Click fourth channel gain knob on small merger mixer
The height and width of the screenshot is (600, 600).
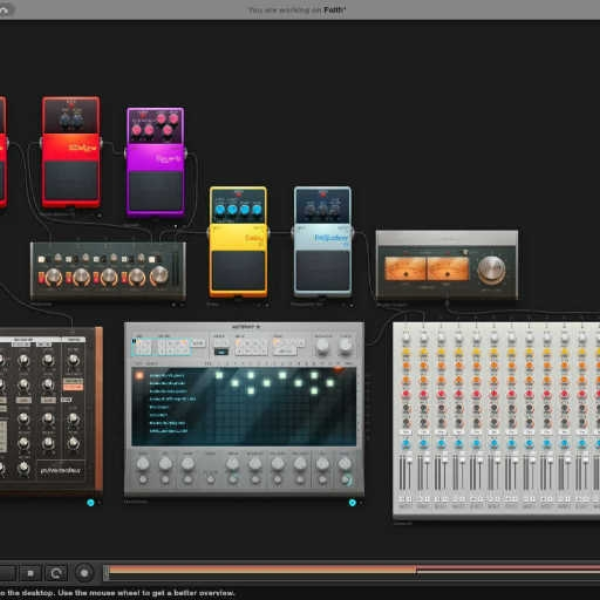(x=137, y=277)
